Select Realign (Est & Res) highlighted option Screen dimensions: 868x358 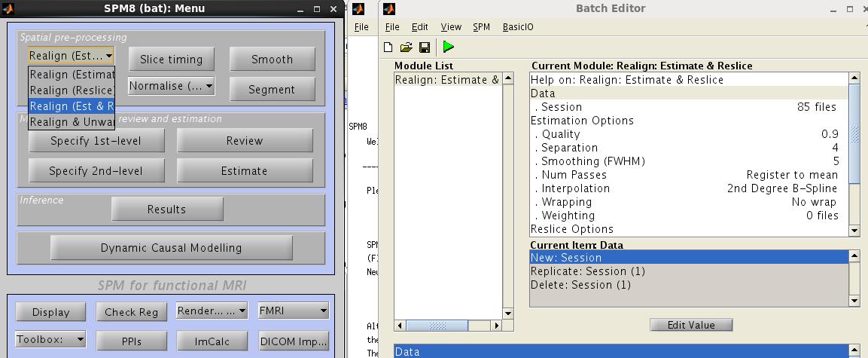pos(72,106)
